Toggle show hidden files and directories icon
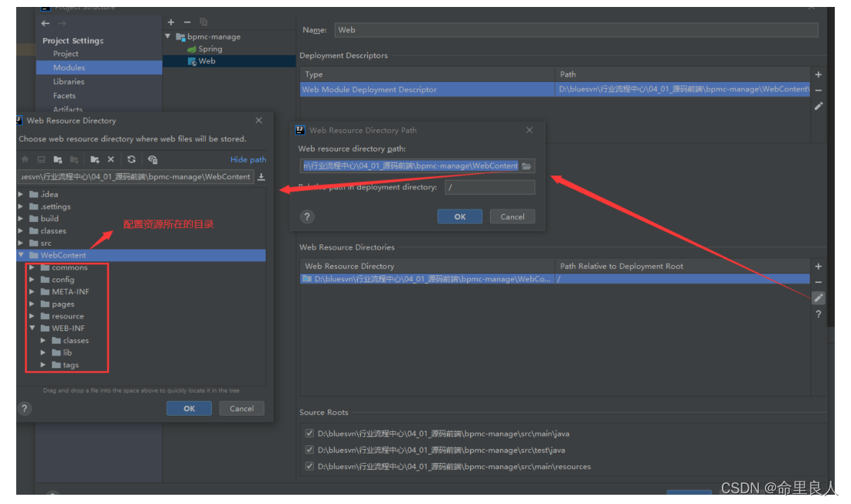Screen dimensions: 851x504 152,159
